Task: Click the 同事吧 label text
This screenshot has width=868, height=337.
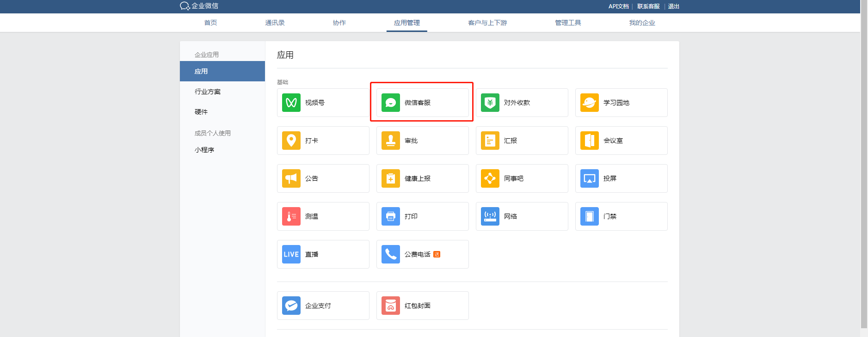Action: (x=514, y=178)
